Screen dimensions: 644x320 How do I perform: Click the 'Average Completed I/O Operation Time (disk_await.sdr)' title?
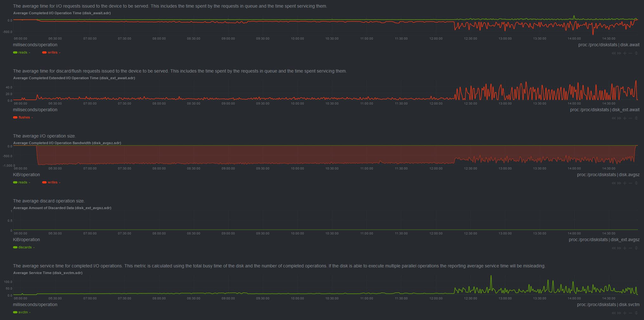pos(62,13)
